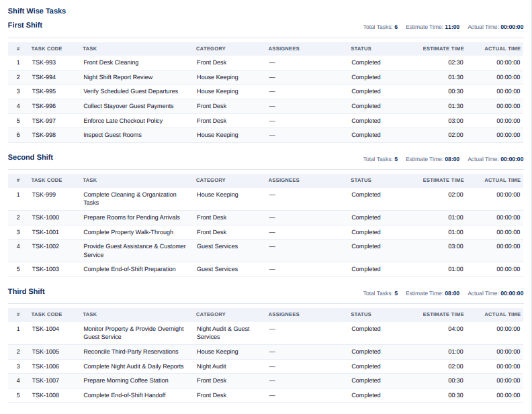Click STATUS header in Third Shift table
This screenshot has height=414, width=532.
[x=361, y=315]
